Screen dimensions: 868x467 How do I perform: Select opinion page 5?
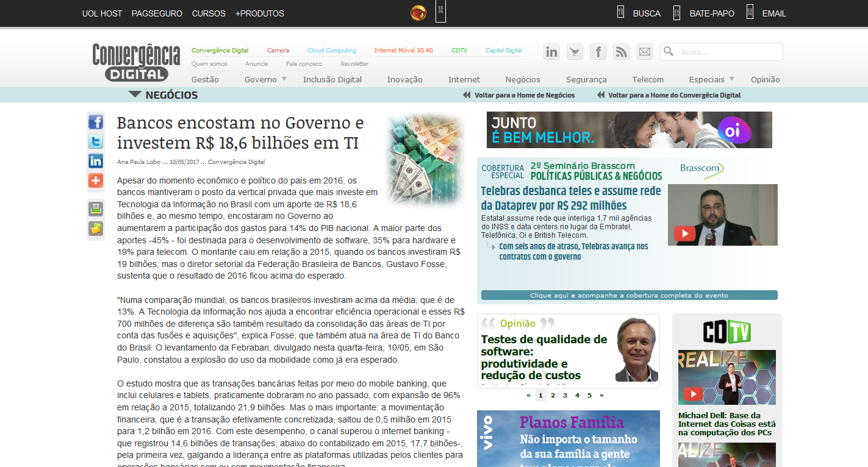point(589,395)
